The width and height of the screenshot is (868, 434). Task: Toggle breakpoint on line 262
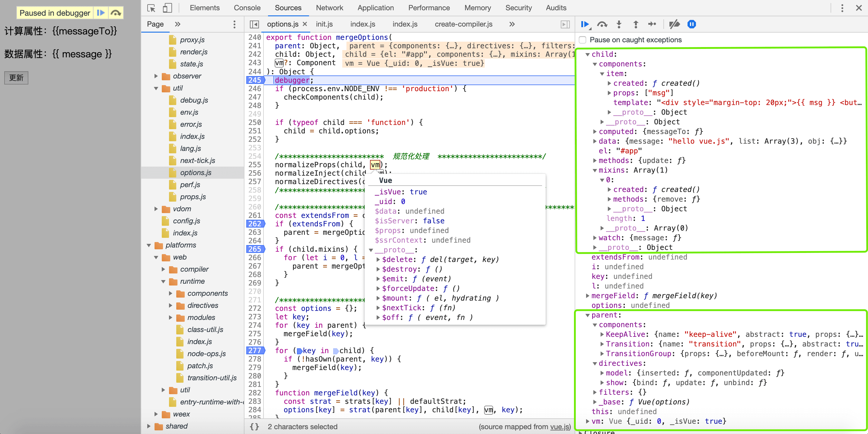(x=255, y=224)
